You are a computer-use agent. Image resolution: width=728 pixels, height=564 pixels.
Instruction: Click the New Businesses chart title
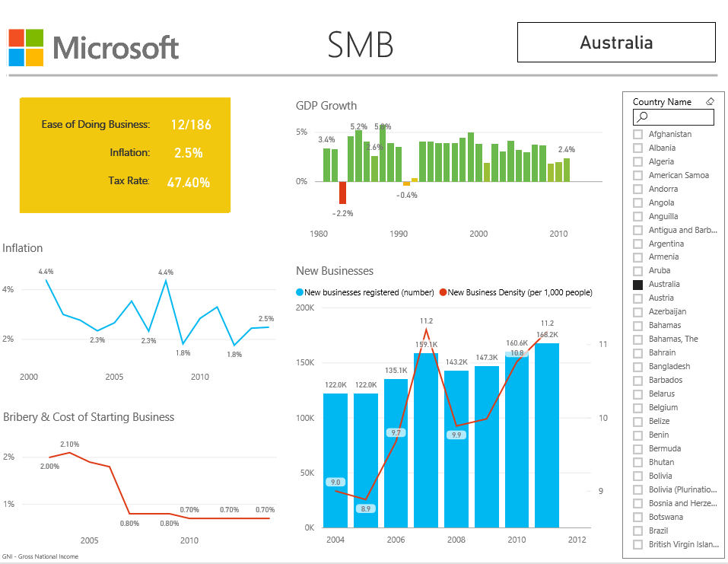[x=335, y=271]
